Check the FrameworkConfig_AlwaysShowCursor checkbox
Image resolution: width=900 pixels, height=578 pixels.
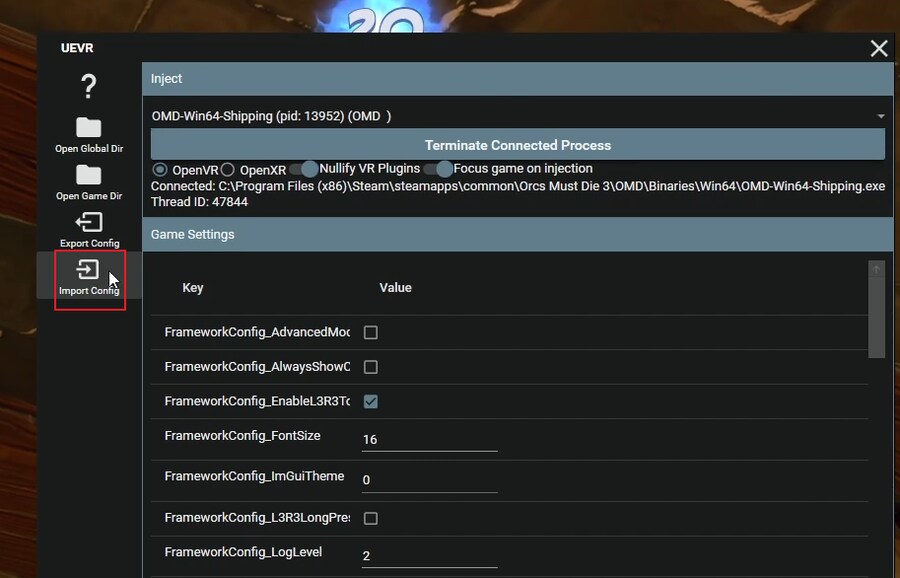coord(370,367)
